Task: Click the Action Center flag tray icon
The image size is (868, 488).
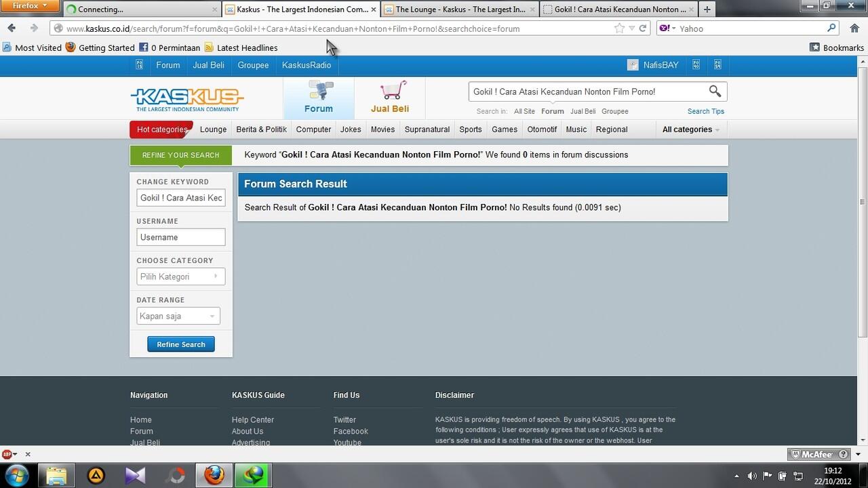Action: (768, 476)
